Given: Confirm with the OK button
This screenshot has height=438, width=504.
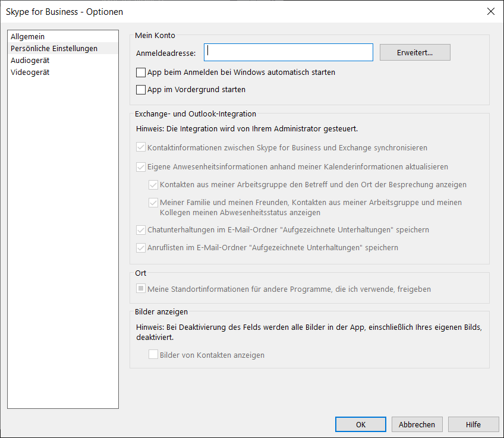Looking at the screenshot, I should (361, 424).
